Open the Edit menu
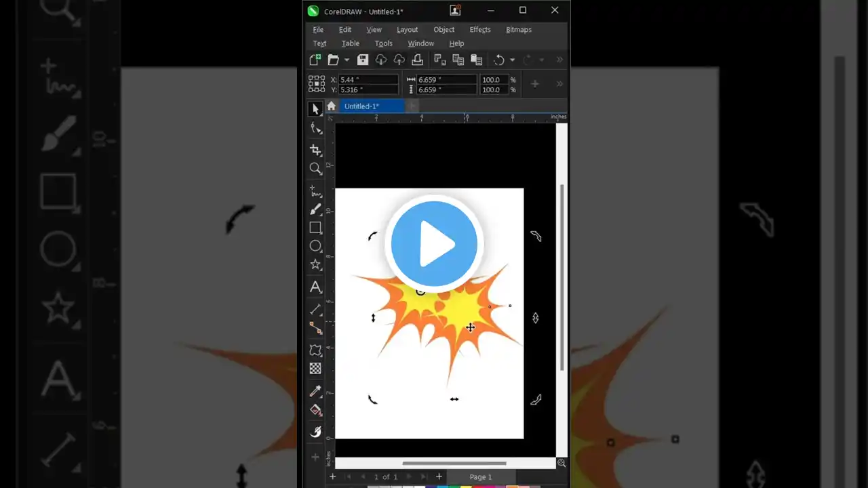 point(345,30)
